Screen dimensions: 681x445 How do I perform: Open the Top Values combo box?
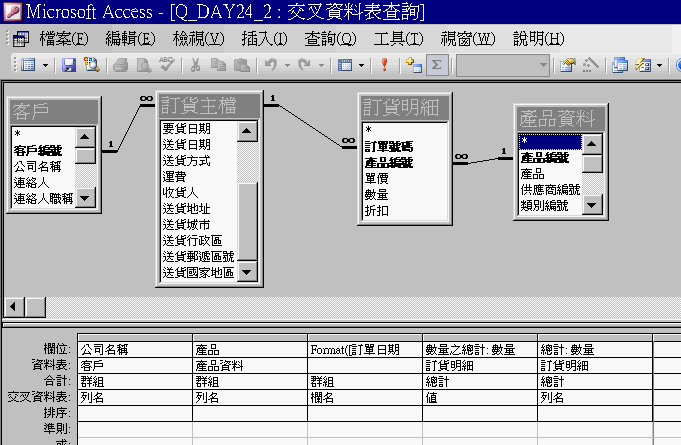(x=502, y=65)
